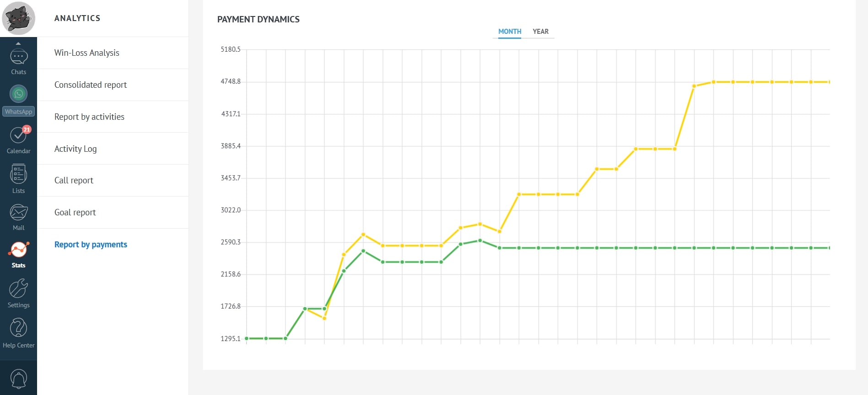Open the Chats section icon

18,58
